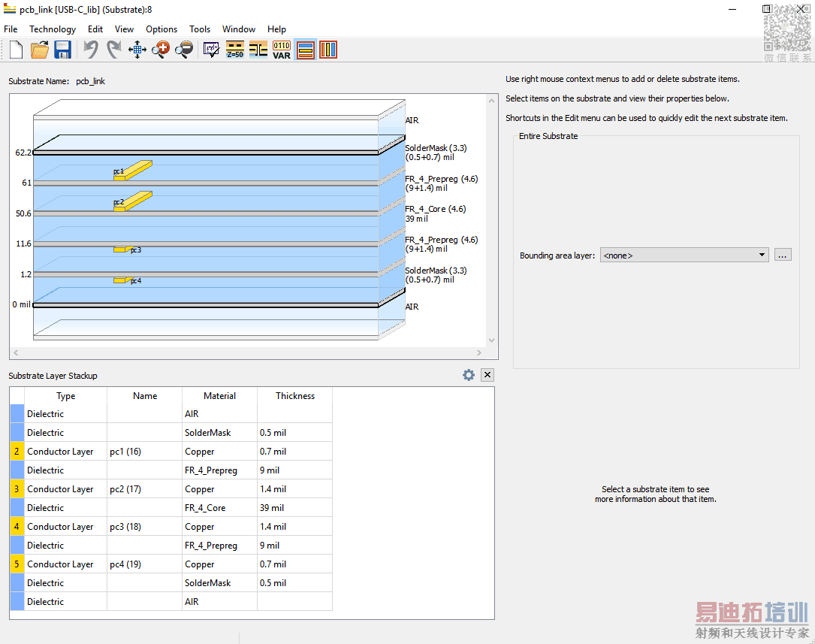Select the pc2 (17) name cell

coord(144,488)
